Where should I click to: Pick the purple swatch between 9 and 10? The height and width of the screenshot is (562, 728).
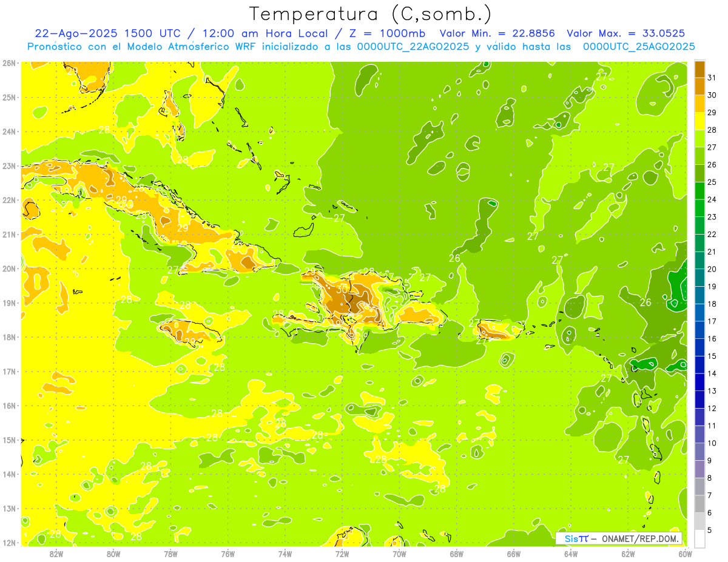coord(699,452)
